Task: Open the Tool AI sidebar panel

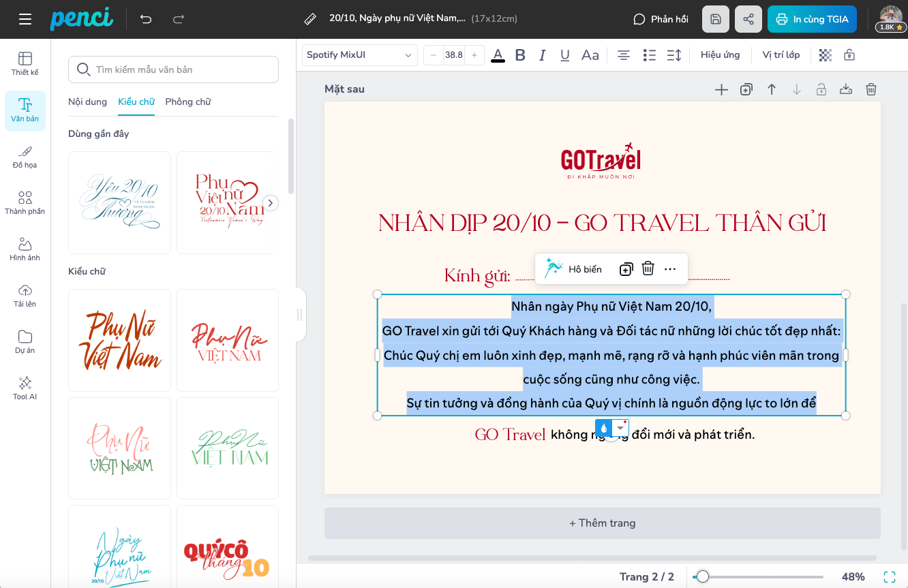Action: 25,388
